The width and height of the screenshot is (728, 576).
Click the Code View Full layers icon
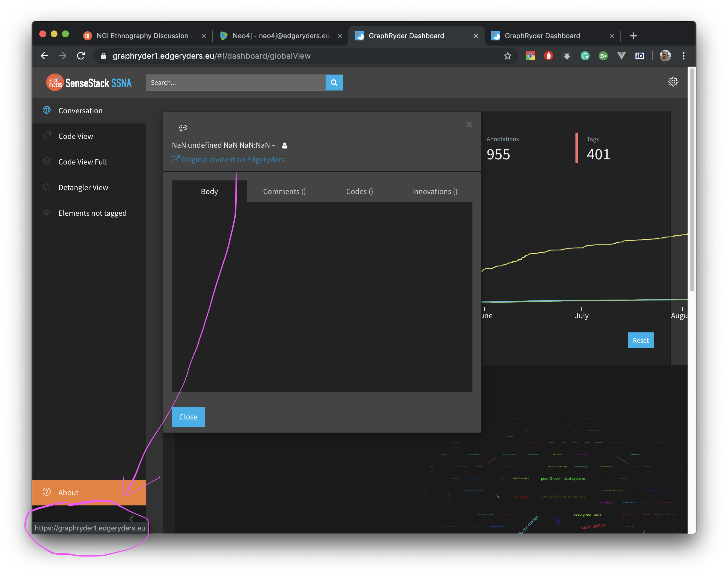pos(47,161)
